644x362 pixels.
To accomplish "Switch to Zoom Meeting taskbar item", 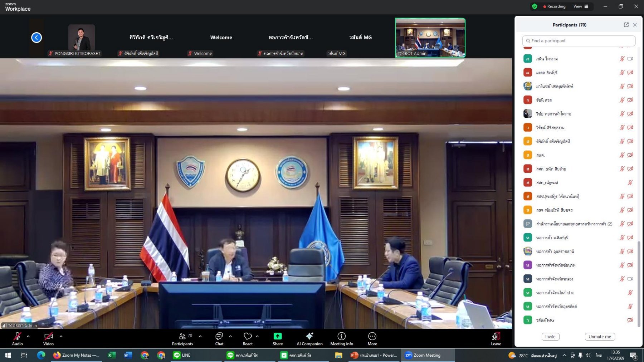I will pos(428,355).
